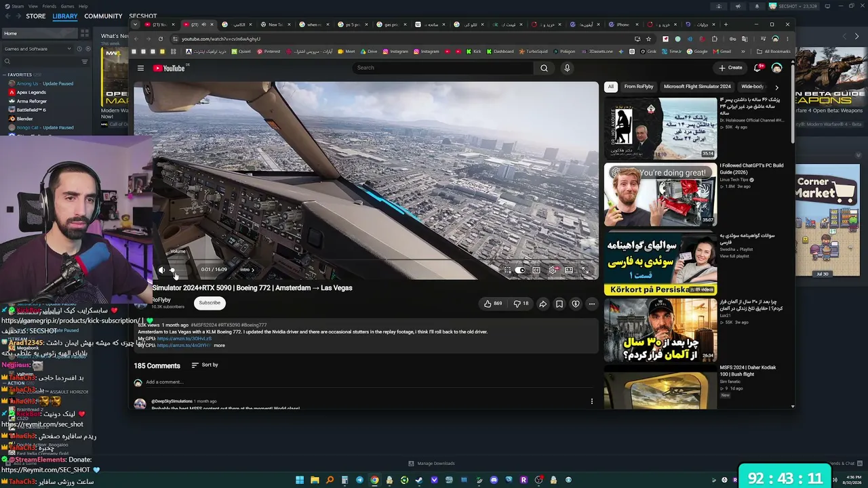Viewport: 868px width, 488px height.
Task: Open Chrome tab search dropdown arrow
Action: pyautogui.click(x=135, y=24)
